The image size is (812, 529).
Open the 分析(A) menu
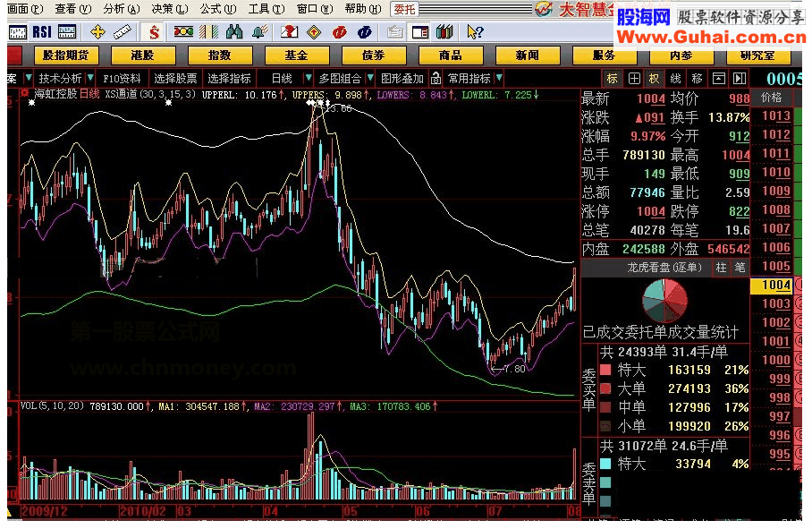click(122, 9)
